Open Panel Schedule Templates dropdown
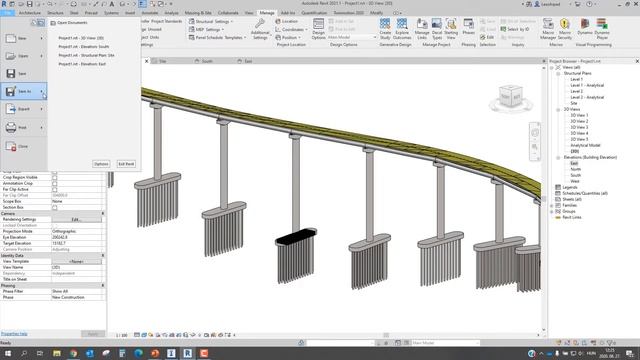The image size is (640, 360). [x=218, y=37]
